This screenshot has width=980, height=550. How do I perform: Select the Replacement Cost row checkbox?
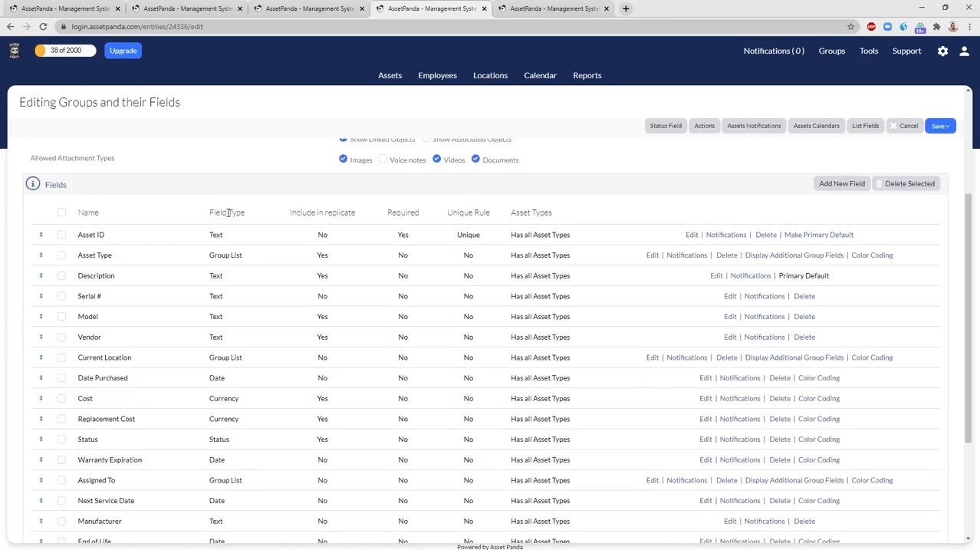point(61,419)
